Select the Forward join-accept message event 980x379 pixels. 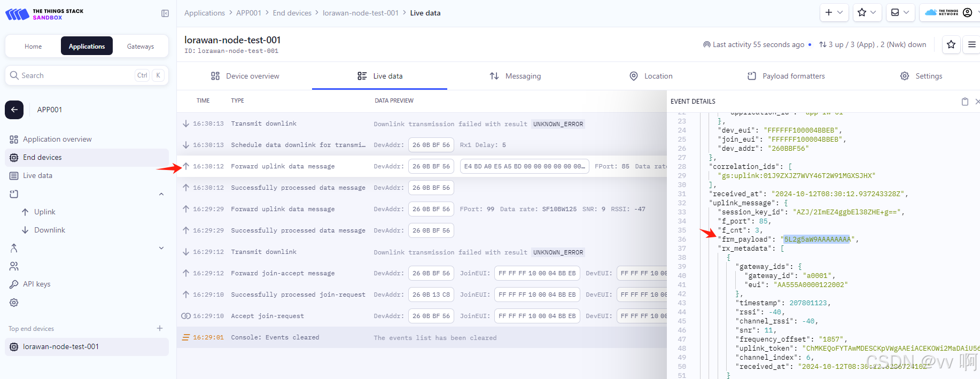pyautogui.click(x=422, y=273)
